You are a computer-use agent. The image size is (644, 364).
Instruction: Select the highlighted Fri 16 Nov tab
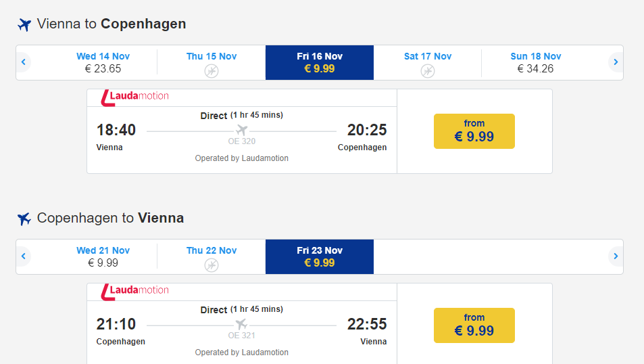pyautogui.click(x=319, y=62)
